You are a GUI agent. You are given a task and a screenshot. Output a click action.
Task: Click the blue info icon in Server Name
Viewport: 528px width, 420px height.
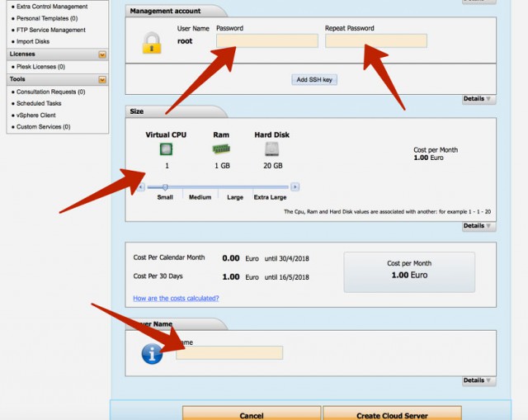point(152,353)
